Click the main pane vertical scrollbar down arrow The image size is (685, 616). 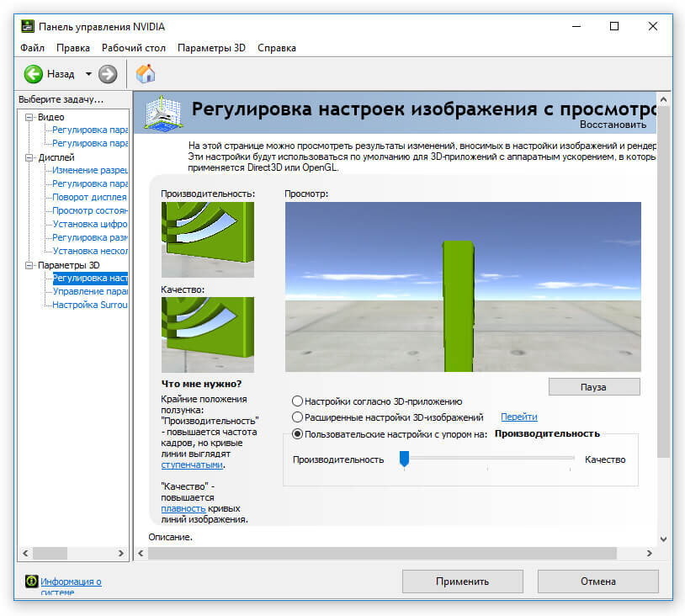(663, 539)
